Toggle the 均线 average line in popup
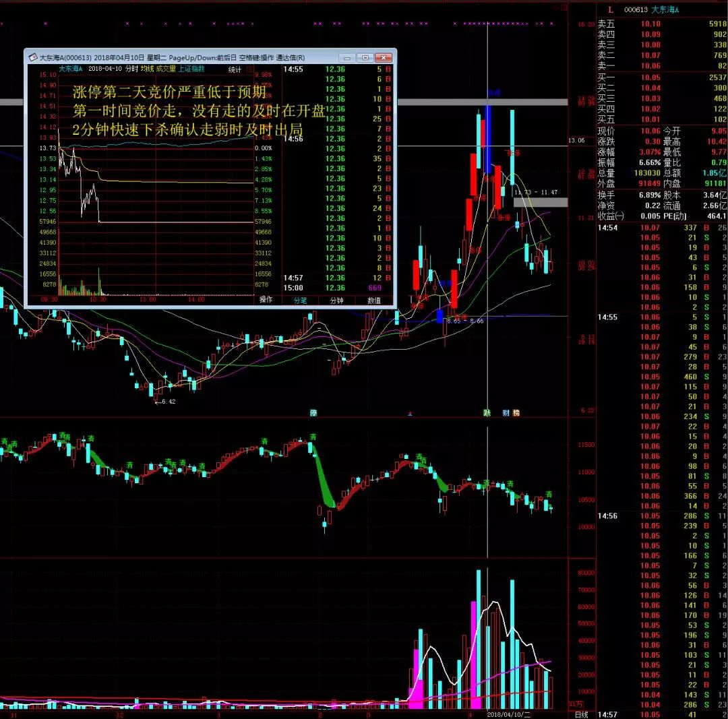Viewport: 728px width, 719px height. pyautogui.click(x=147, y=69)
